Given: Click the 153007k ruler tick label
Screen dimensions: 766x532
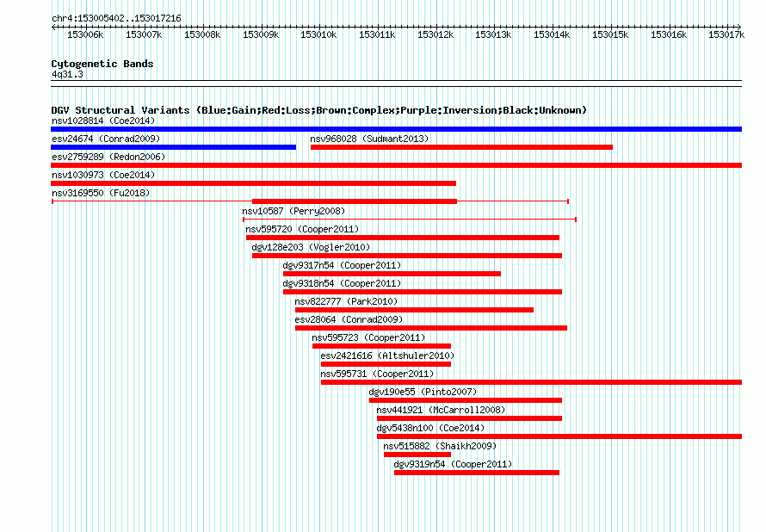Looking at the screenshot, I should coord(144,34).
